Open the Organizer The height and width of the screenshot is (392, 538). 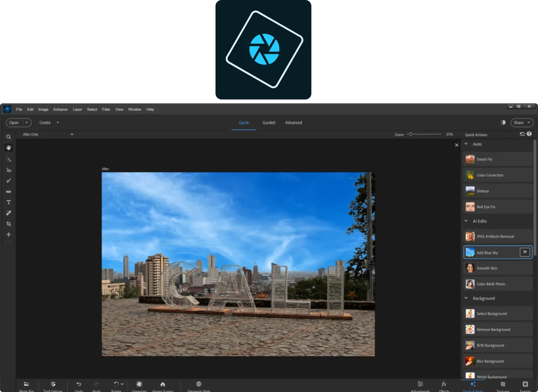(139, 386)
